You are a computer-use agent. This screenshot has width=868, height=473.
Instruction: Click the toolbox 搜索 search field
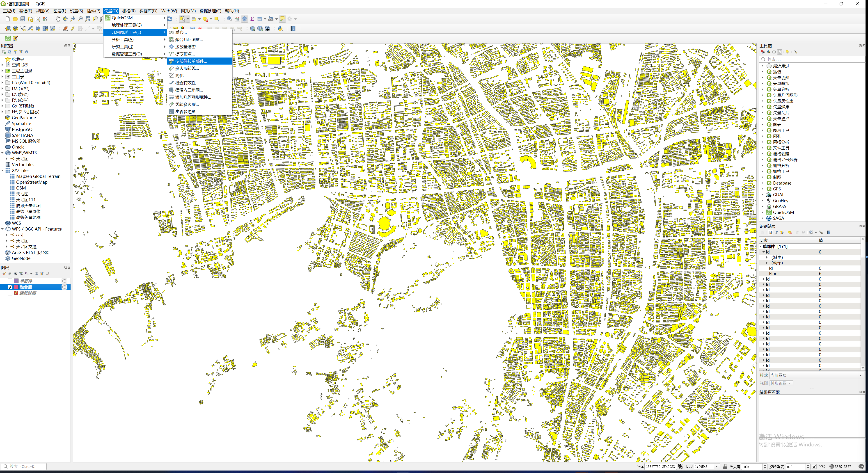809,59
